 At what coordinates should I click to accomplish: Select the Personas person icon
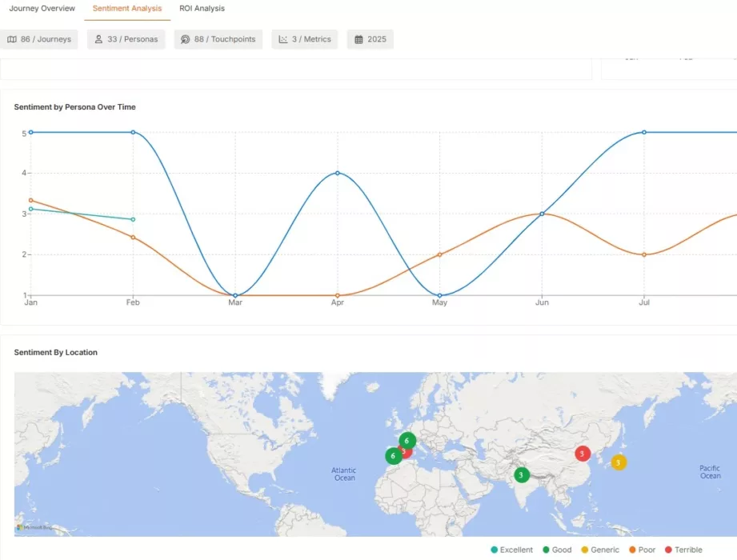coord(98,38)
